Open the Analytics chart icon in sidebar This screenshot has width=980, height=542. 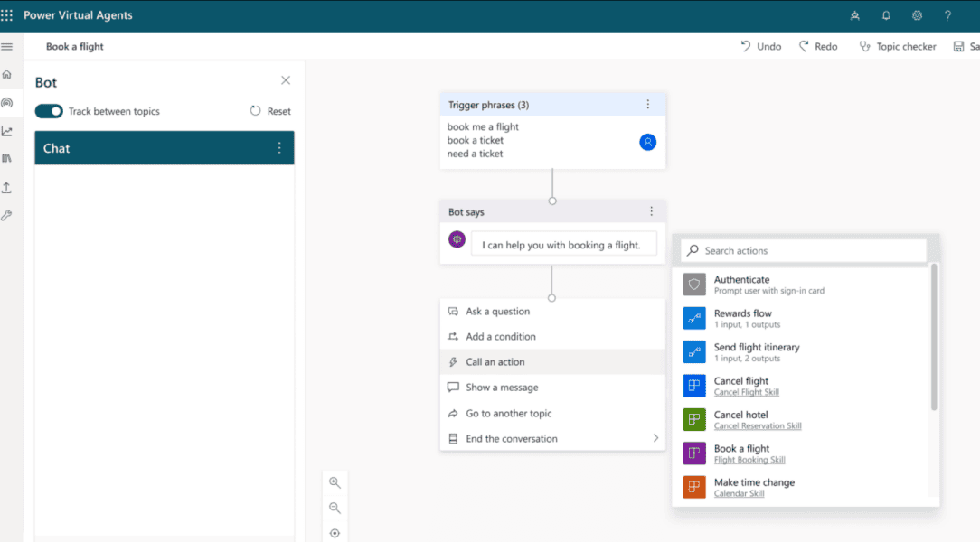pos(7,131)
